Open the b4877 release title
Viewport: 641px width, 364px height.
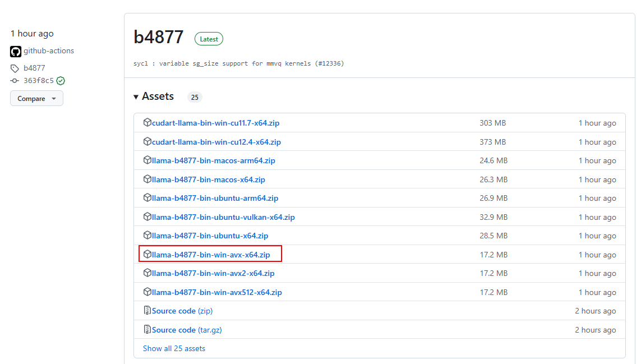pyautogui.click(x=159, y=37)
